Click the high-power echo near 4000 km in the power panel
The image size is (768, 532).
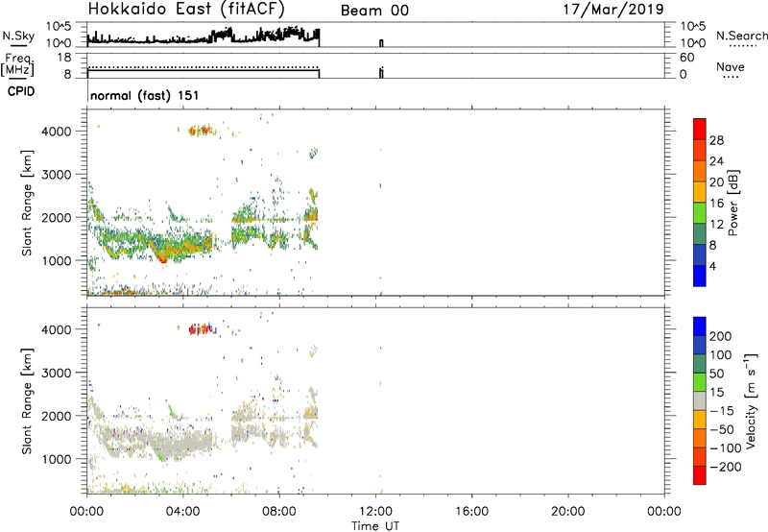coord(202,131)
